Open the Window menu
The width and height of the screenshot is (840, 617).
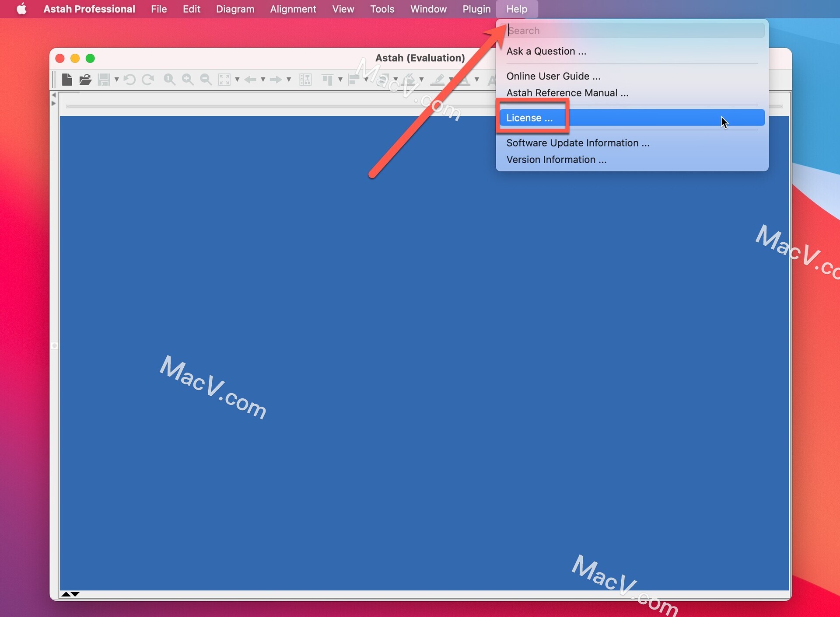tap(428, 9)
